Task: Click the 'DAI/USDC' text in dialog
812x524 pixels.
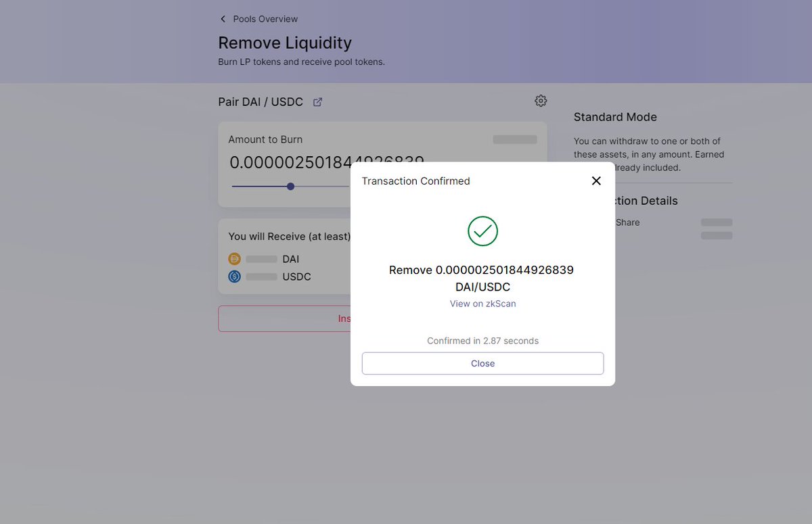Action: 482,287
